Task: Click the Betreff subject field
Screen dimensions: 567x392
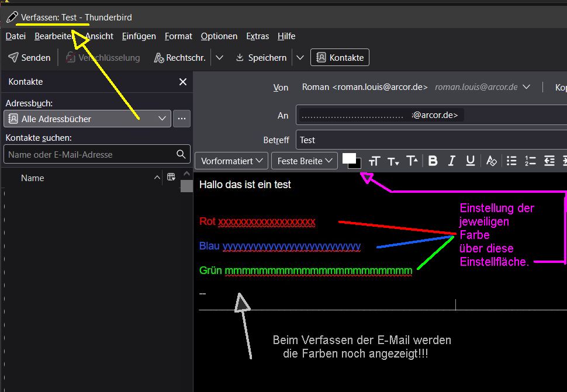Action: pos(431,140)
